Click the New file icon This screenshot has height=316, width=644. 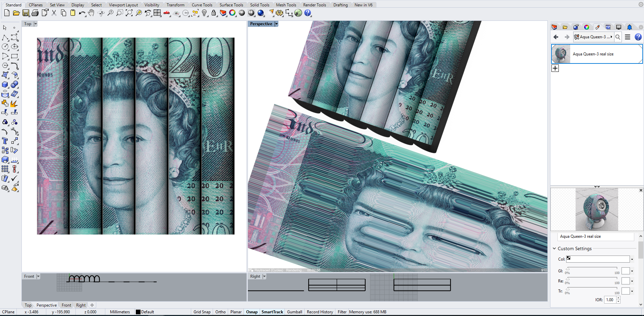(7, 13)
